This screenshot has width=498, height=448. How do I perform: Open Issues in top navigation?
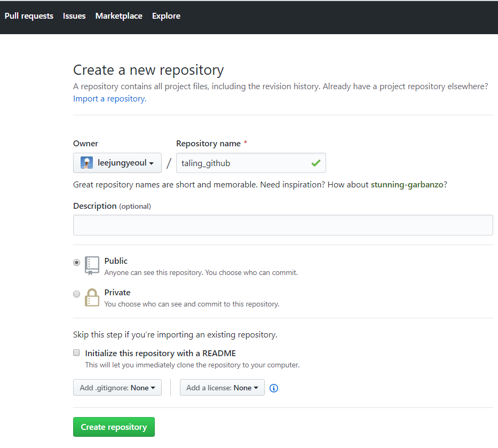click(74, 16)
